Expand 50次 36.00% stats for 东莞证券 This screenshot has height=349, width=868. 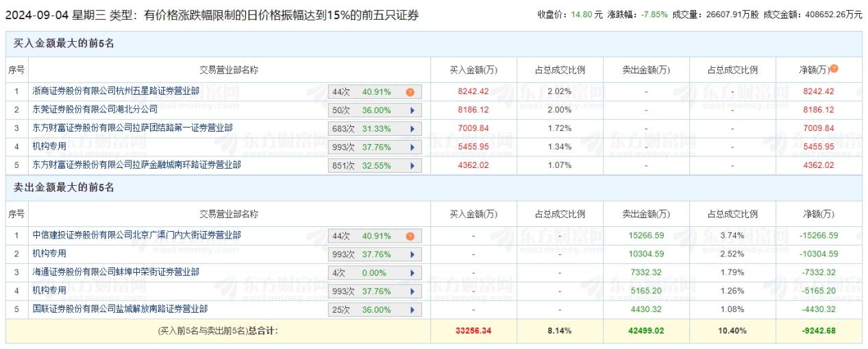pyautogui.click(x=412, y=110)
